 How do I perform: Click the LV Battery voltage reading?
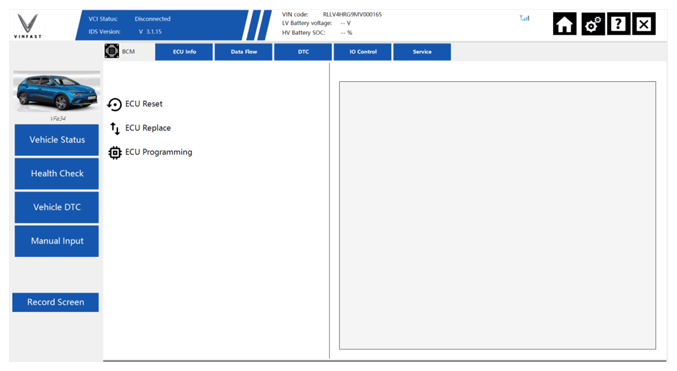point(346,23)
